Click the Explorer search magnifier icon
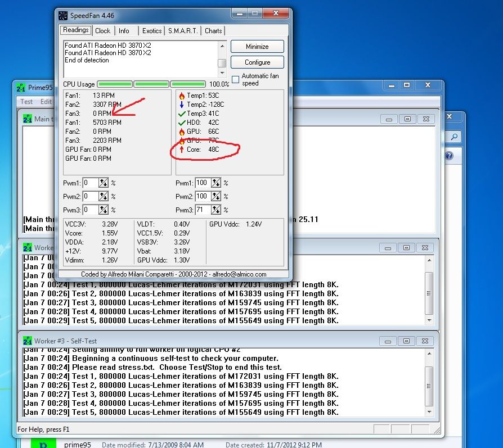The width and height of the screenshot is (503, 448). [x=454, y=137]
